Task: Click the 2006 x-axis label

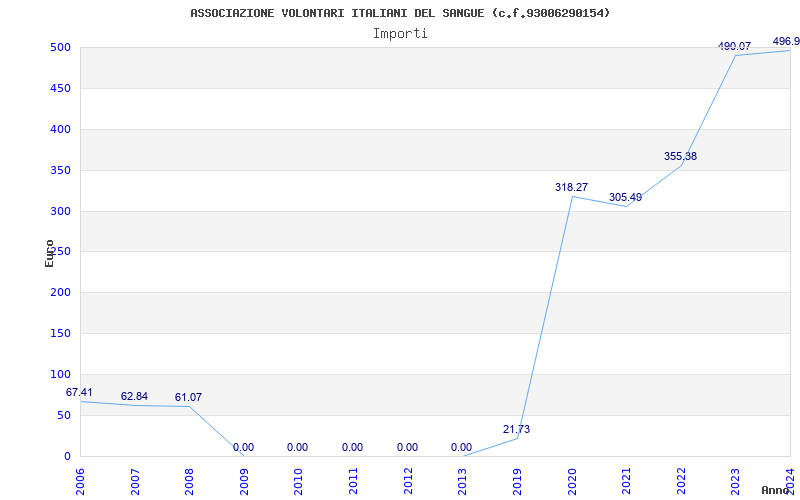Action: [80, 482]
